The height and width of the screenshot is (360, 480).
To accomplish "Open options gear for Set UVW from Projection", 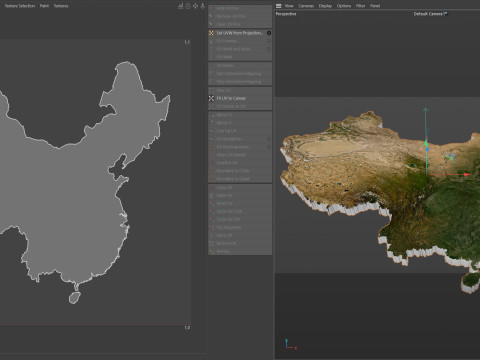I will (269, 33).
